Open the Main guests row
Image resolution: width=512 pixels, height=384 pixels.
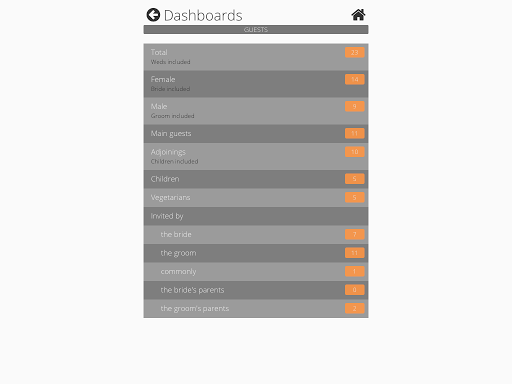[x=256, y=134]
